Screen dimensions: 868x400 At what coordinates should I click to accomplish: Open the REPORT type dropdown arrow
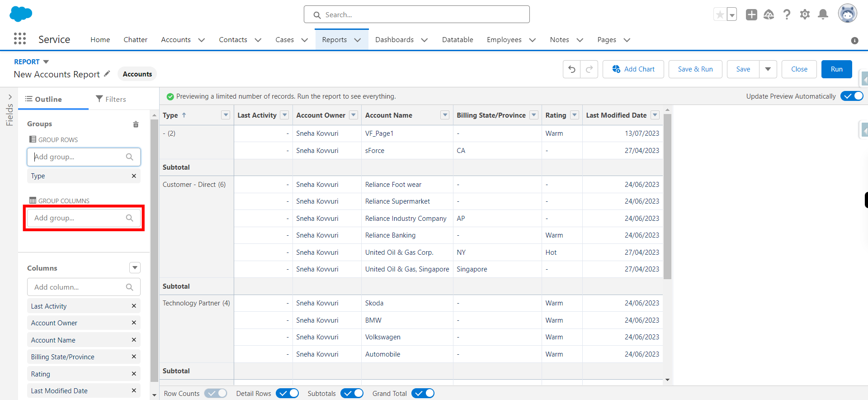pos(46,62)
